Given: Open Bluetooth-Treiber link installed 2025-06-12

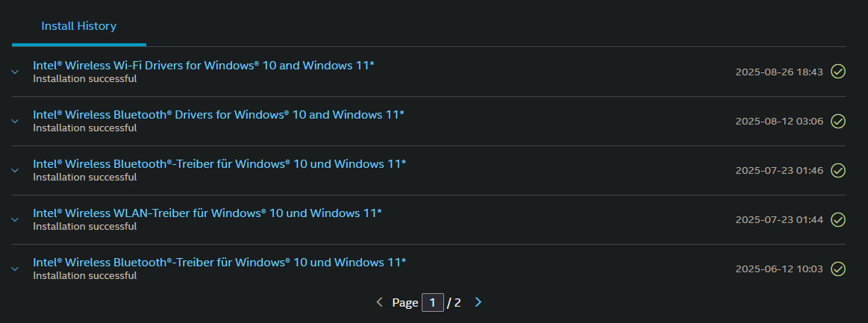Looking at the screenshot, I should click(x=219, y=262).
